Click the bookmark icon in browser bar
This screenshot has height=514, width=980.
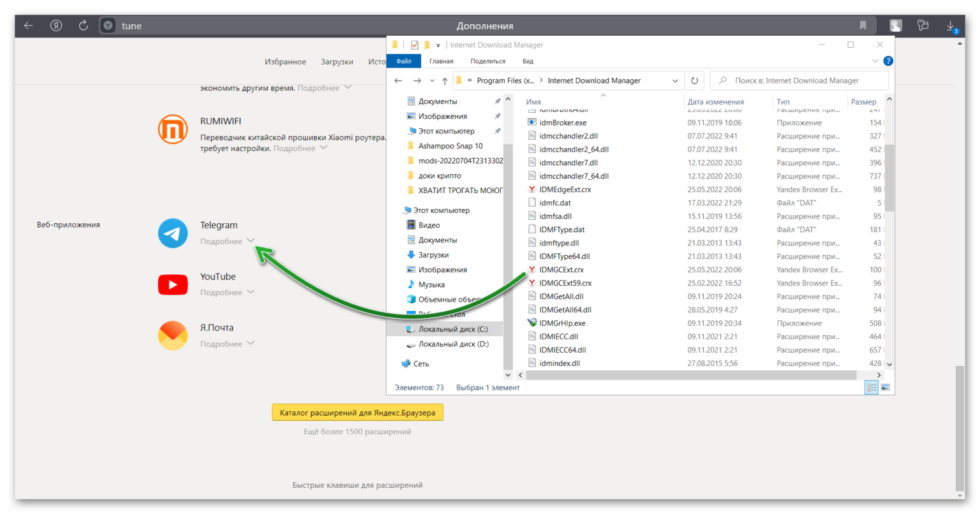[x=863, y=26]
